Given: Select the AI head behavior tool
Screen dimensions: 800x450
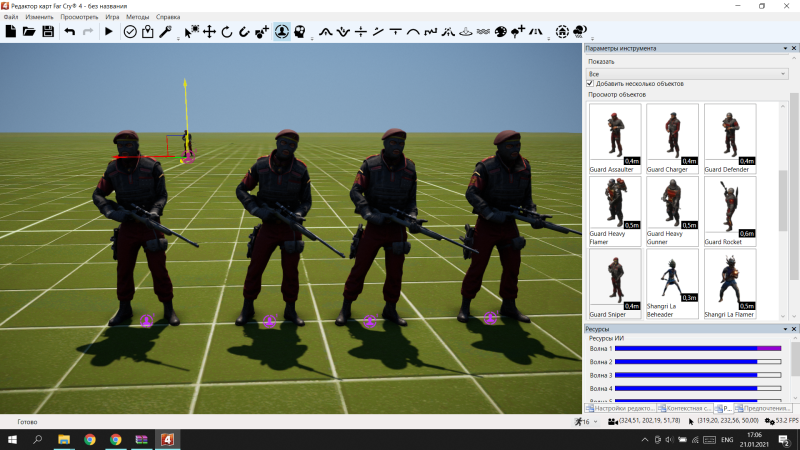Looking at the screenshot, I should coord(300,32).
